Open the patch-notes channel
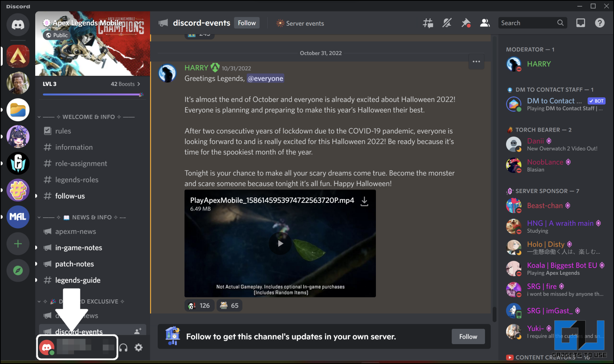 pyautogui.click(x=92, y=264)
